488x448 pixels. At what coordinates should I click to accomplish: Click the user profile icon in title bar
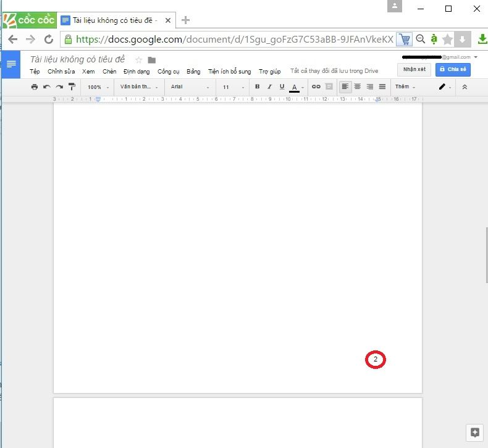(394, 6)
